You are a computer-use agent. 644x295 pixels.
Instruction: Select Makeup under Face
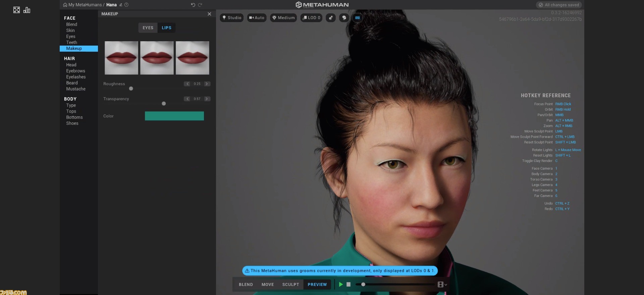[x=79, y=49]
